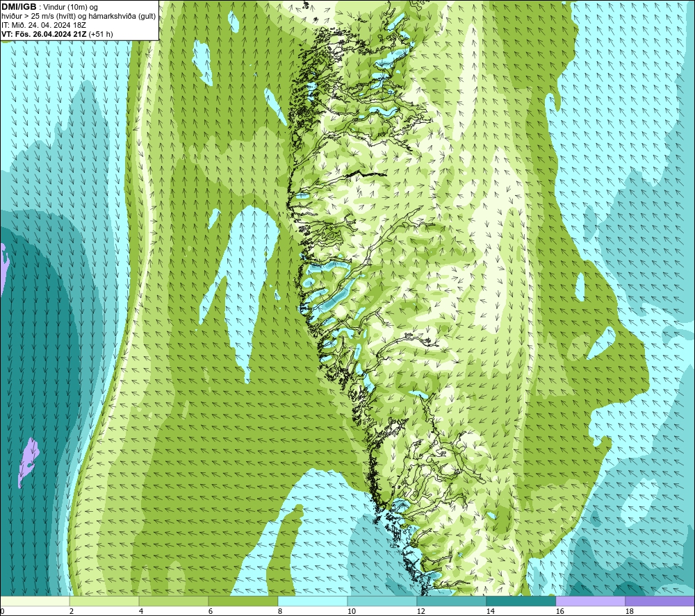This screenshot has height=616, width=695.
Task: Click the scale label '4'
Action: click(141, 612)
